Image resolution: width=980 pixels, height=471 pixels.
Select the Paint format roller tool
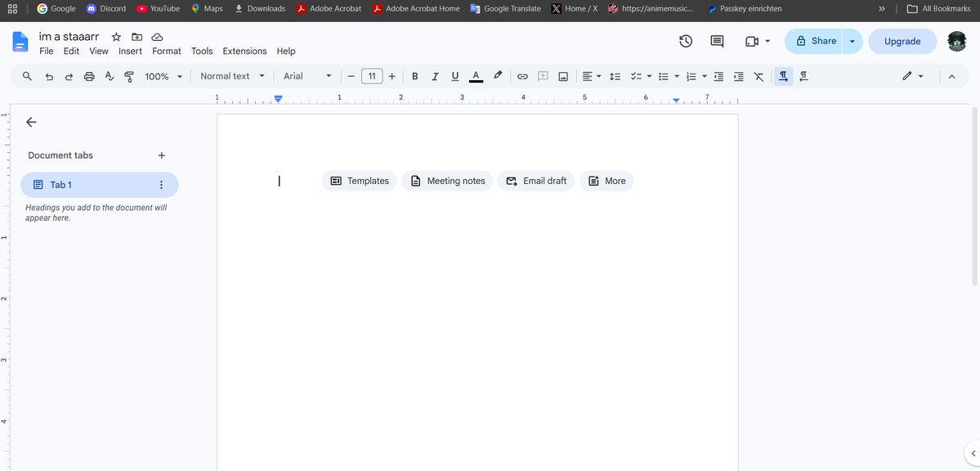129,76
